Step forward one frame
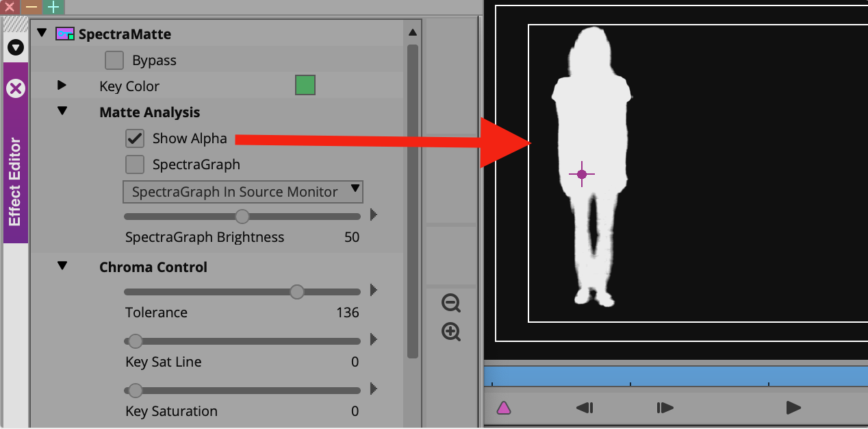Viewport: 868px width, 429px height. pos(665,408)
